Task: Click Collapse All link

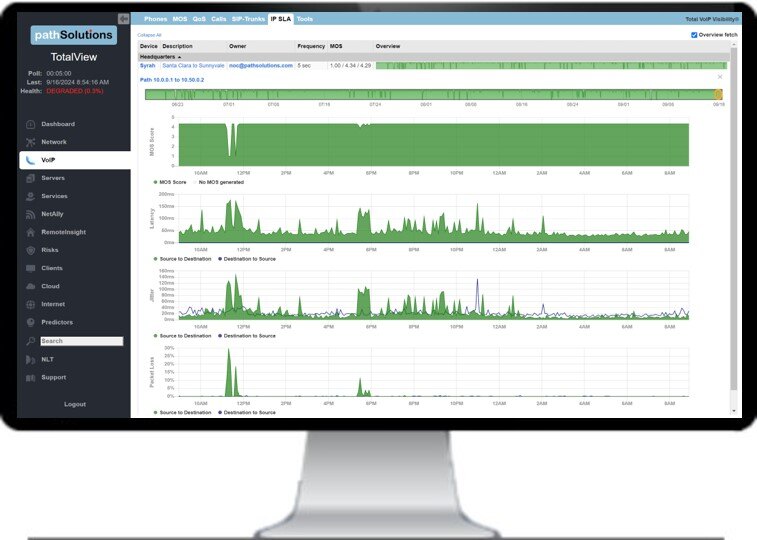Action: tap(149, 35)
